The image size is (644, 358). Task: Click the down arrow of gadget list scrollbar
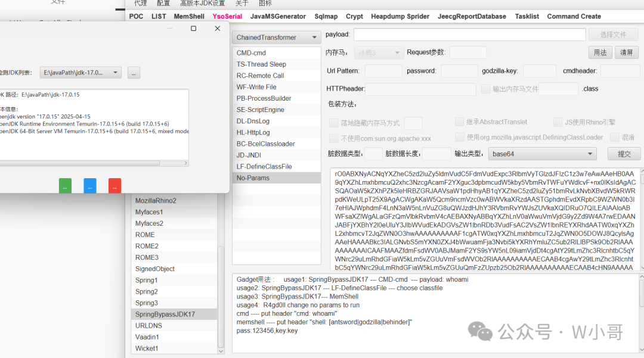(x=221, y=351)
